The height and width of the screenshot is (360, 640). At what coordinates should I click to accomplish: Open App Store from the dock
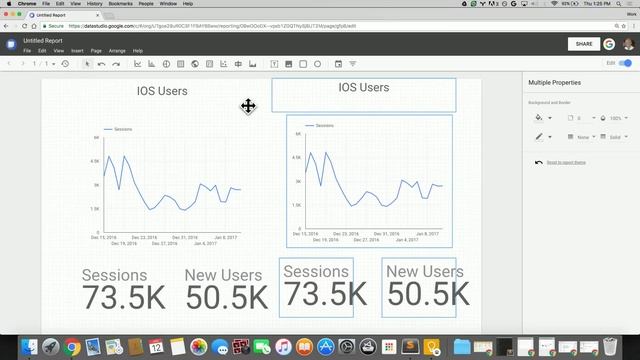[x=325, y=347]
